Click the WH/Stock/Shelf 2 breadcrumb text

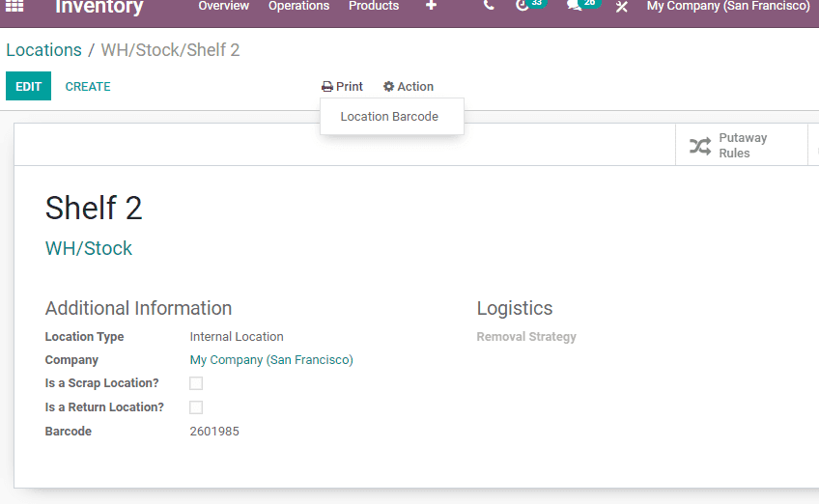[170, 50]
